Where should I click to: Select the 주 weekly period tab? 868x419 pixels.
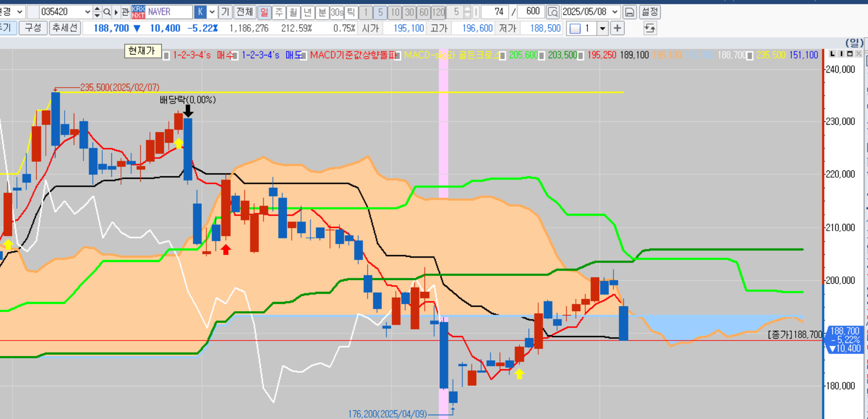click(x=279, y=12)
